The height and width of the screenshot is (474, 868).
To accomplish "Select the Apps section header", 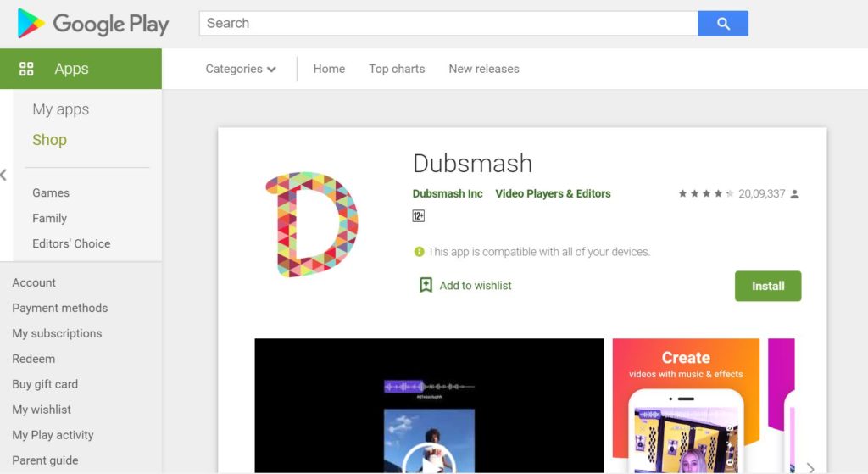I will point(81,69).
